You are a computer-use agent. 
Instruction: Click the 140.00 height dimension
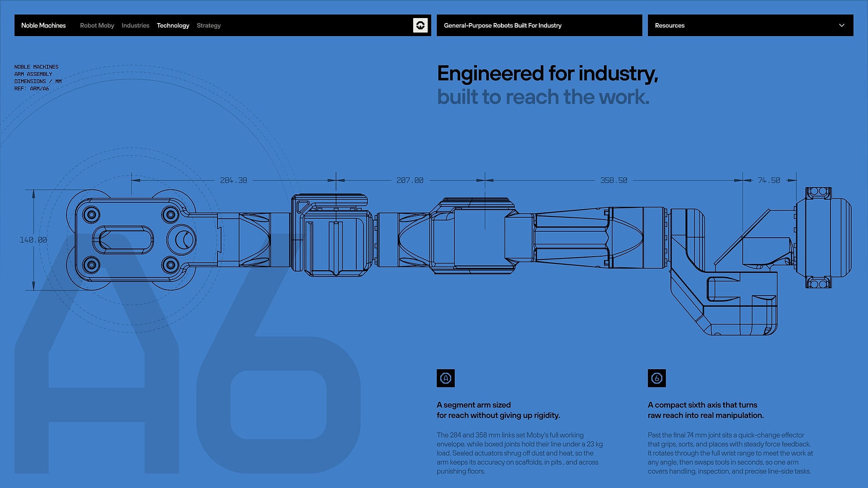pos(33,240)
